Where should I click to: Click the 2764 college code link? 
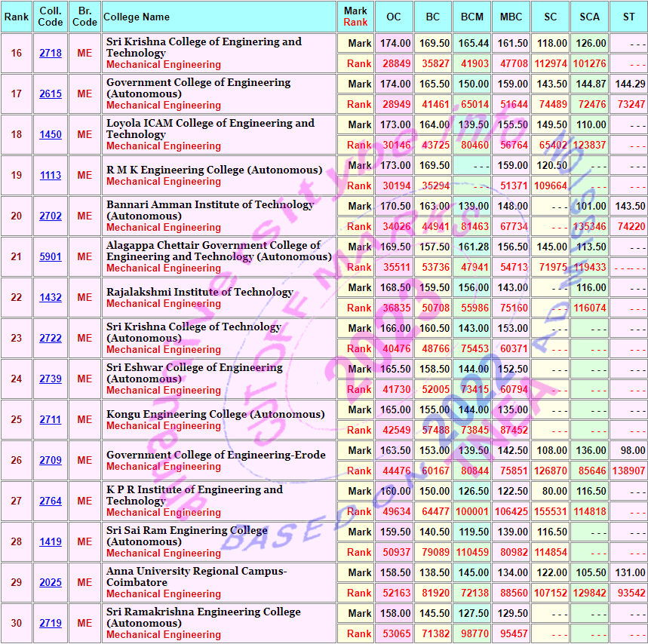(x=51, y=501)
